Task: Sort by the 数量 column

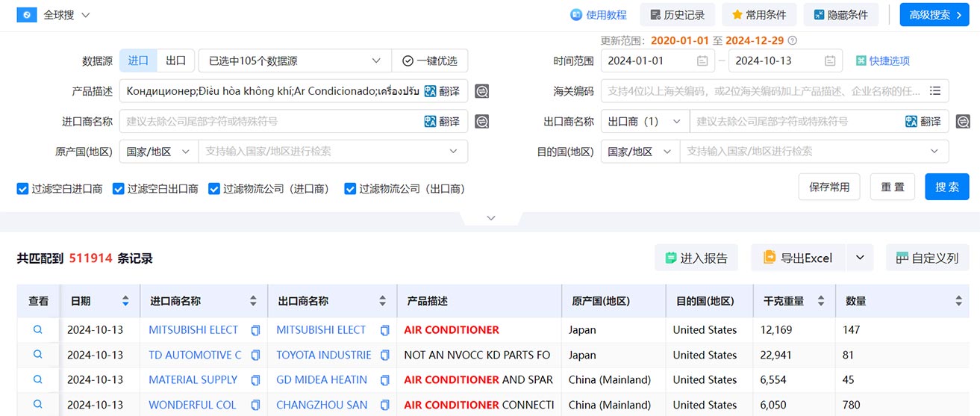Action: tap(958, 301)
